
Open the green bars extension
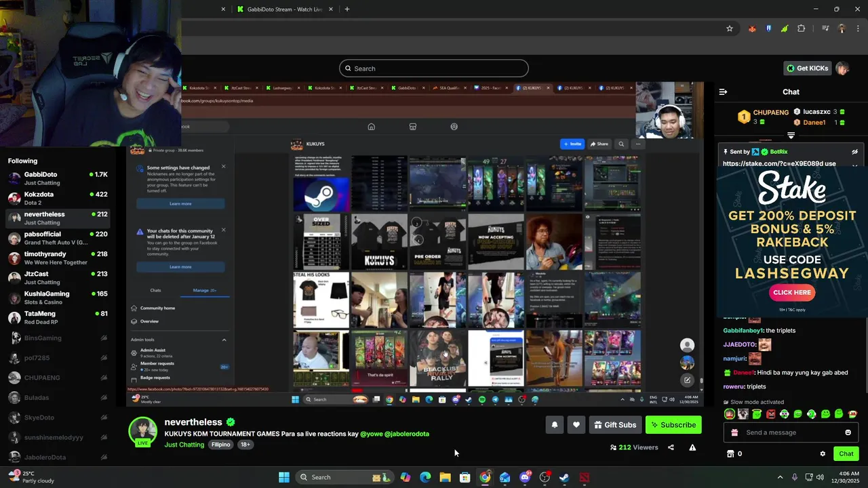pyautogui.click(x=785, y=28)
